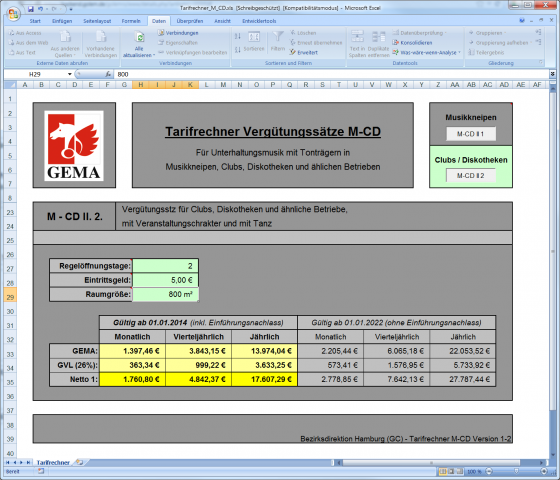Select column header H
560x480 pixels.
click(x=140, y=85)
